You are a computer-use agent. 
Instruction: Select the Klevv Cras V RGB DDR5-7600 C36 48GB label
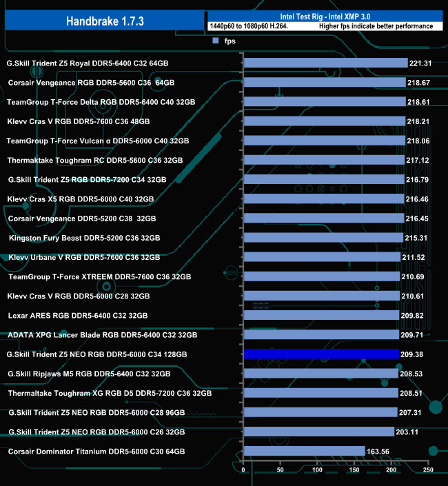(x=79, y=121)
